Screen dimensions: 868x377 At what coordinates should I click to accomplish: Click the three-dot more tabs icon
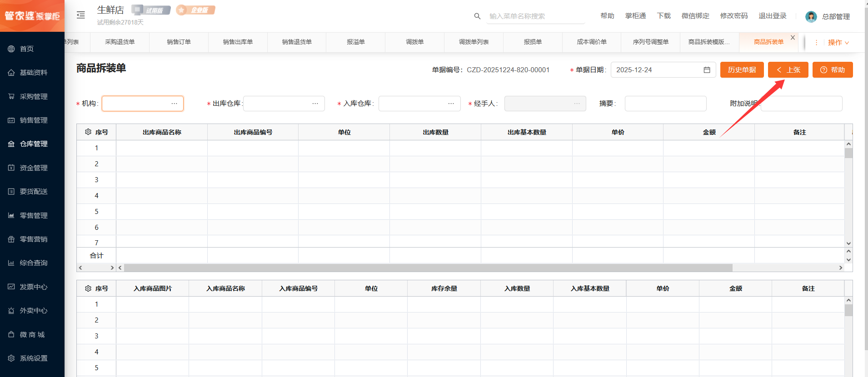click(816, 42)
